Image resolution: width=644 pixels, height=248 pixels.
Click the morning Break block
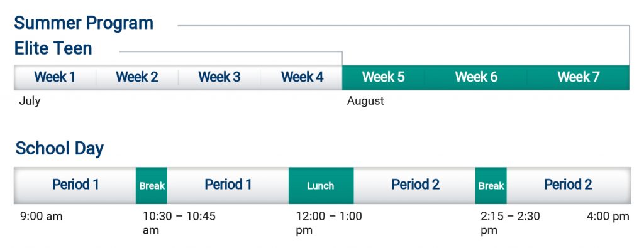tap(152, 185)
